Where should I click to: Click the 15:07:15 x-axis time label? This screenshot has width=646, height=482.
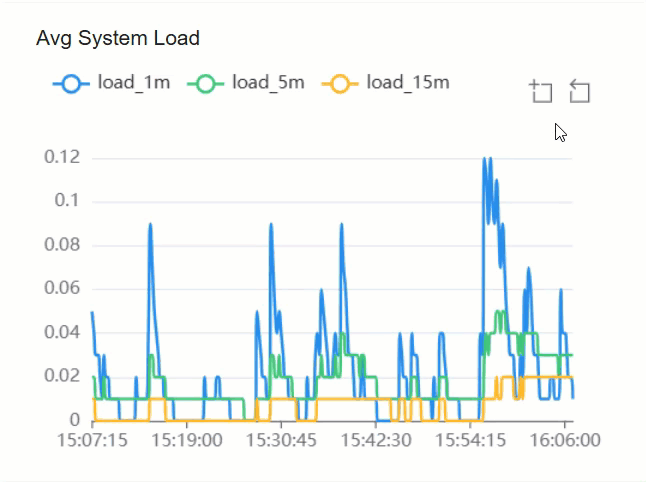92,441
